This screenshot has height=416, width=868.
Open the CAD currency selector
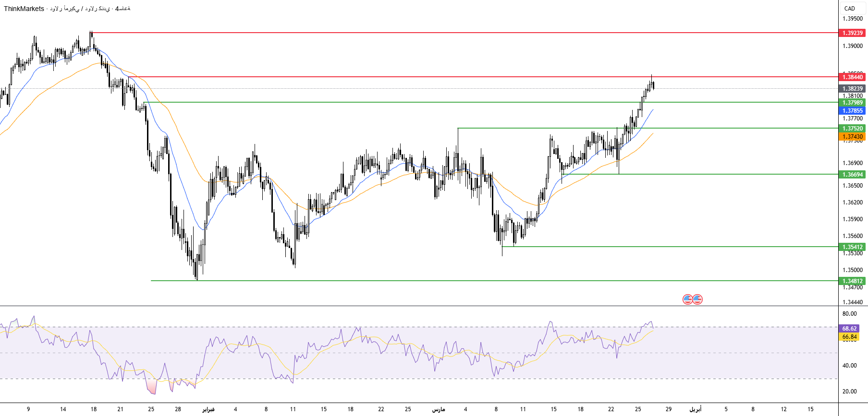849,8
